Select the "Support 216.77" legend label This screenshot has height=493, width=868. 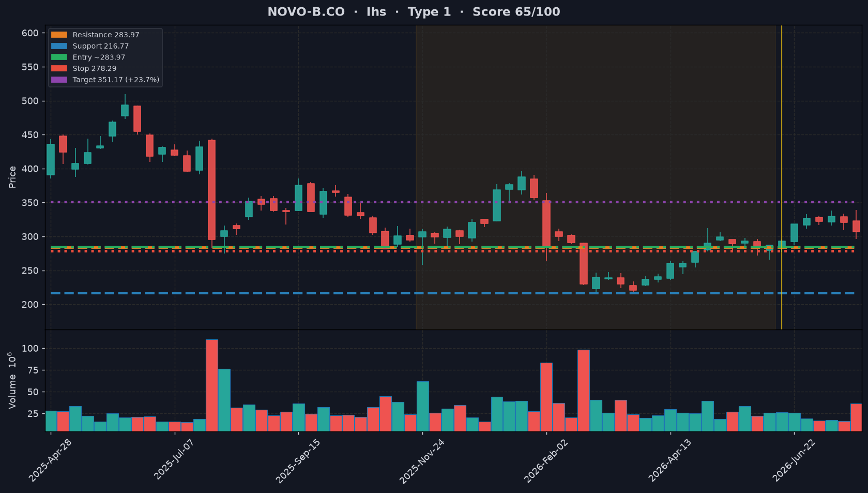(101, 46)
